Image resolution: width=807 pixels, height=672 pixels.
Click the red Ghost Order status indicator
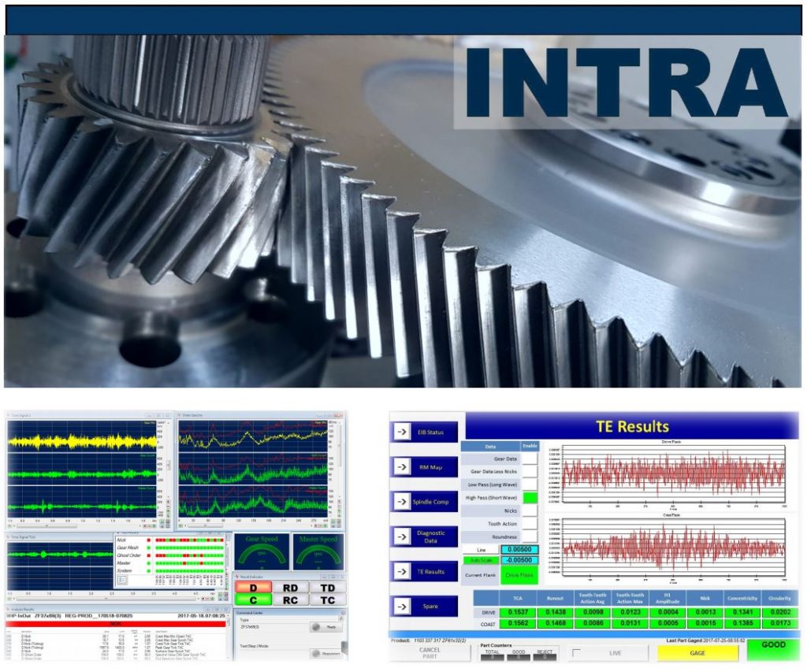[x=149, y=555]
